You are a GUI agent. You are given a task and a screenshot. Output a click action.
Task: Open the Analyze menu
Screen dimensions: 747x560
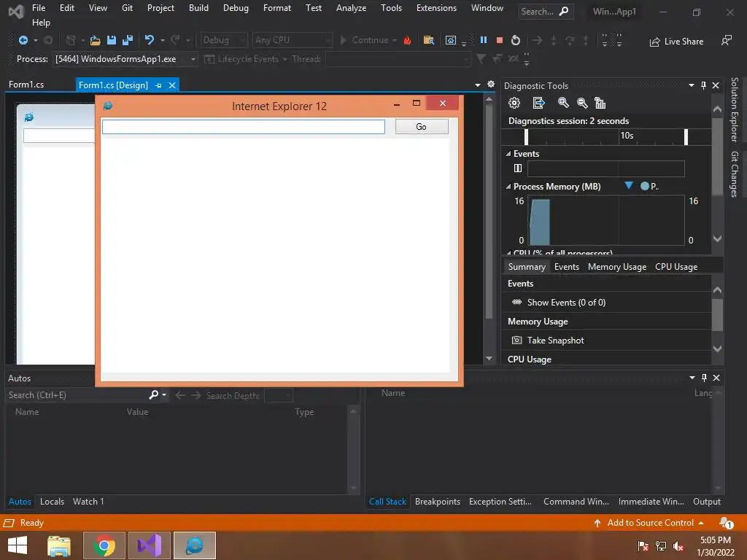coord(351,8)
